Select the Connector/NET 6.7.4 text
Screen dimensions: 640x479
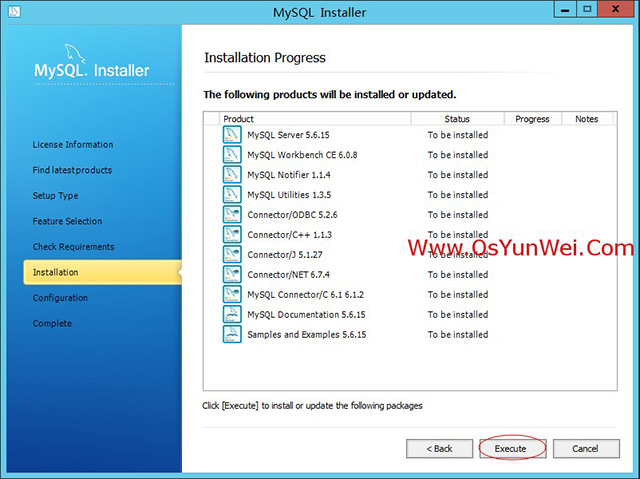tap(289, 275)
